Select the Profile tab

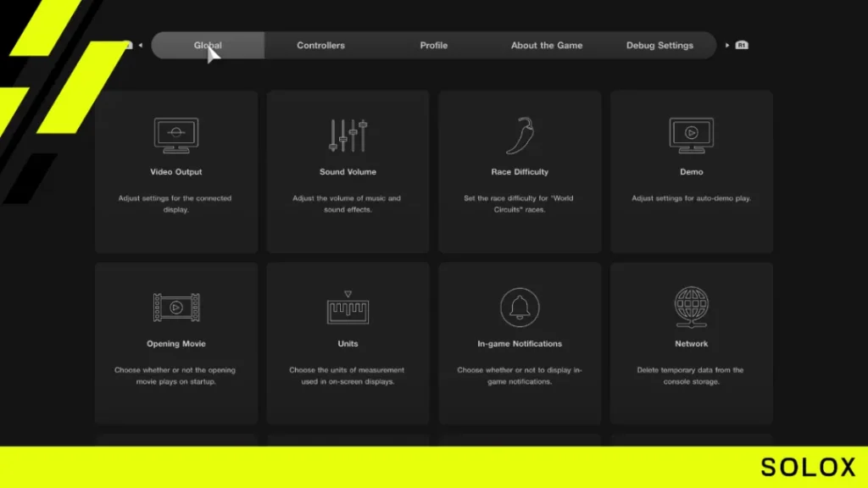coord(433,46)
